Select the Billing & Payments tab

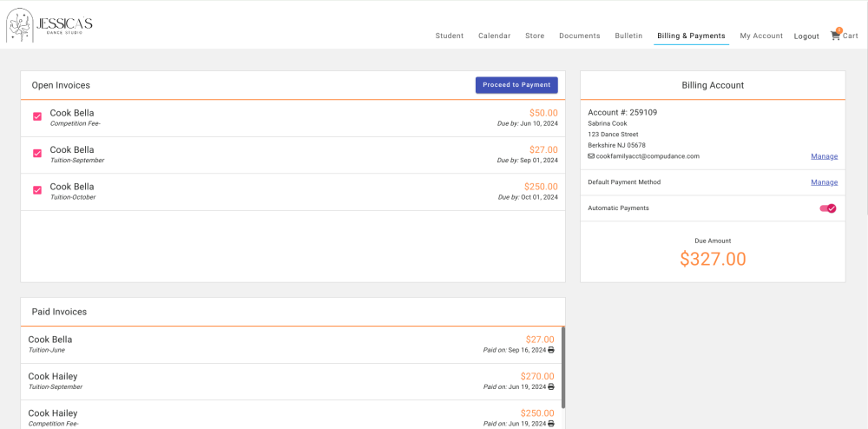point(692,36)
